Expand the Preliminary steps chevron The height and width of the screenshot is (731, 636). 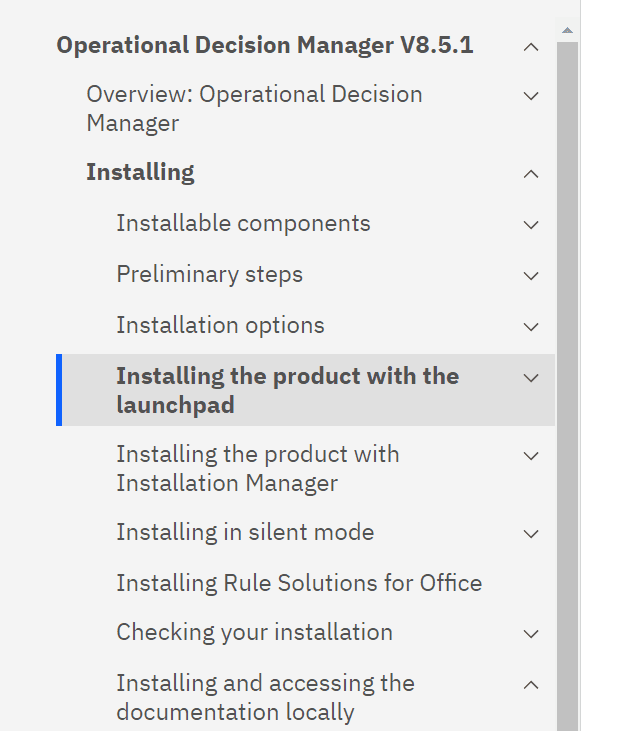pos(531,276)
